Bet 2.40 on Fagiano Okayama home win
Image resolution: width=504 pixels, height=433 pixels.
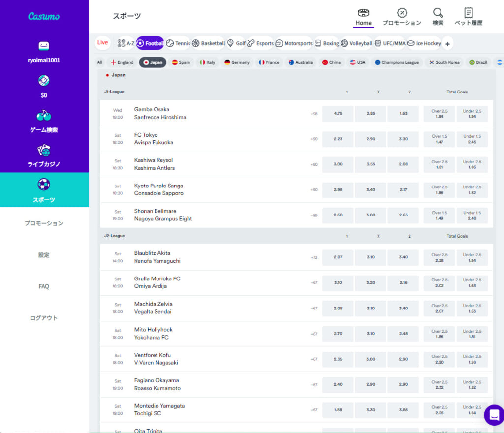(338, 384)
